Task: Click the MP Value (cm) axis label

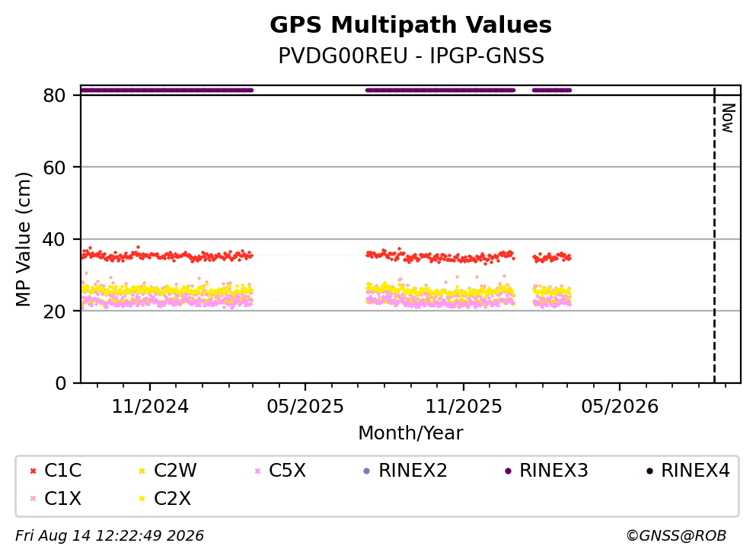Action: tap(23, 239)
